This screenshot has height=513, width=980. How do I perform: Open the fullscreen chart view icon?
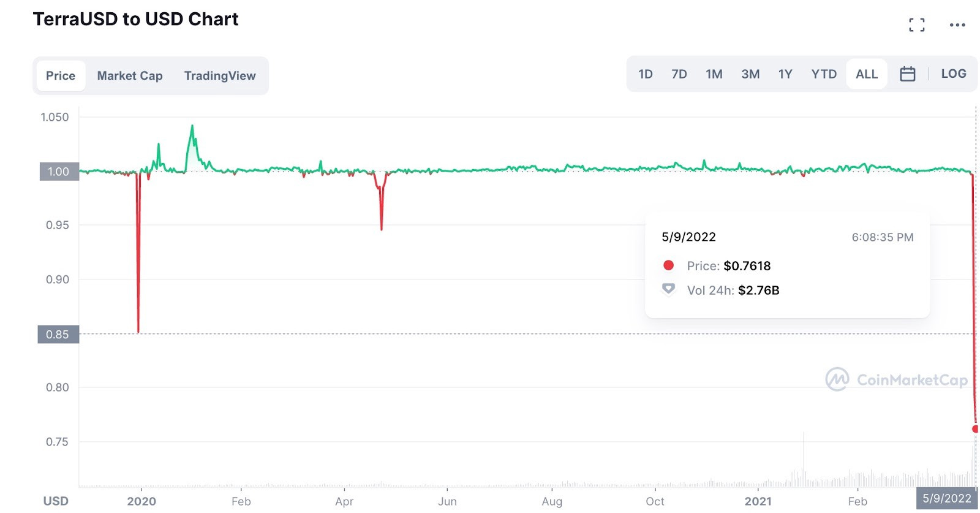click(x=916, y=25)
